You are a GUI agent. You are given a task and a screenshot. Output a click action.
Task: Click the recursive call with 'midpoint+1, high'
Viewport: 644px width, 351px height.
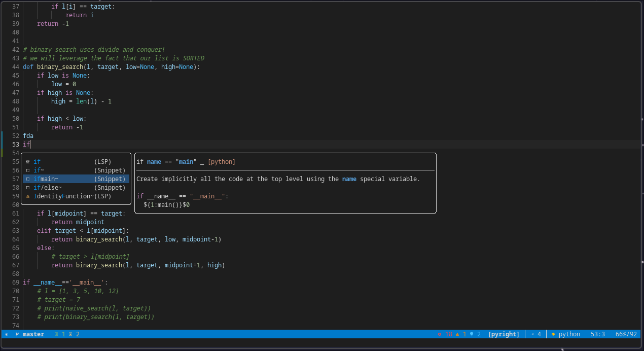click(x=138, y=265)
